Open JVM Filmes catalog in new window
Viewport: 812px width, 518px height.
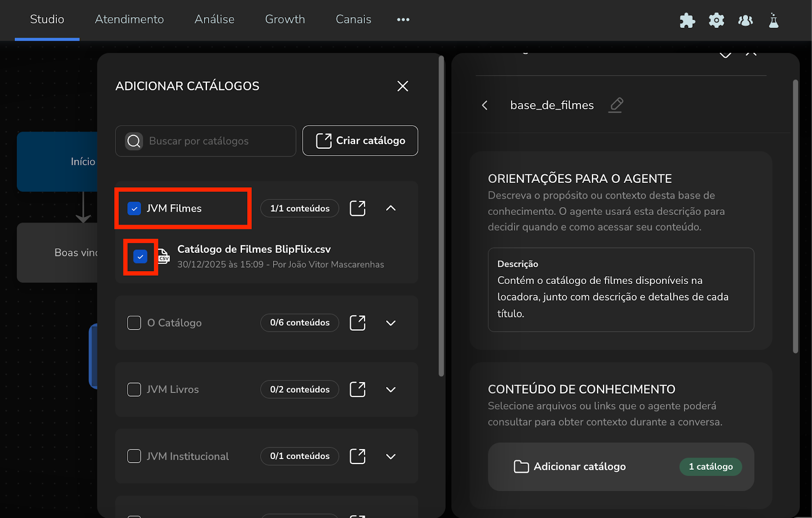click(x=357, y=208)
